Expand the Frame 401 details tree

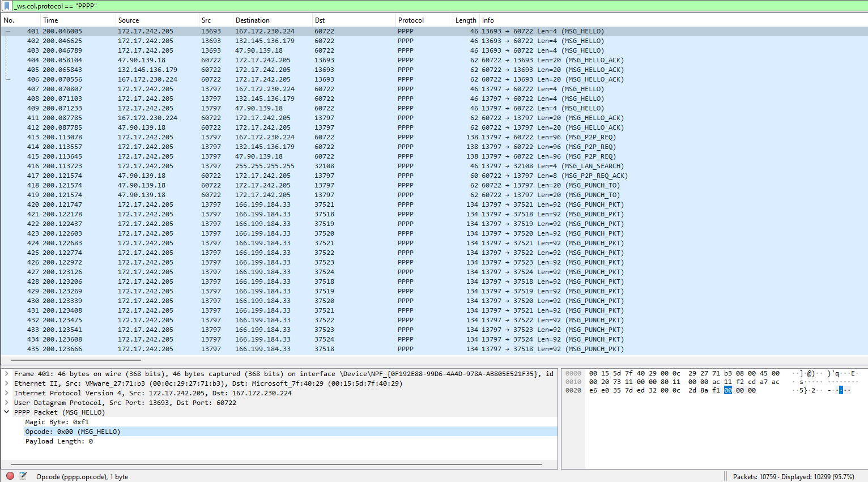click(x=7, y=374)
